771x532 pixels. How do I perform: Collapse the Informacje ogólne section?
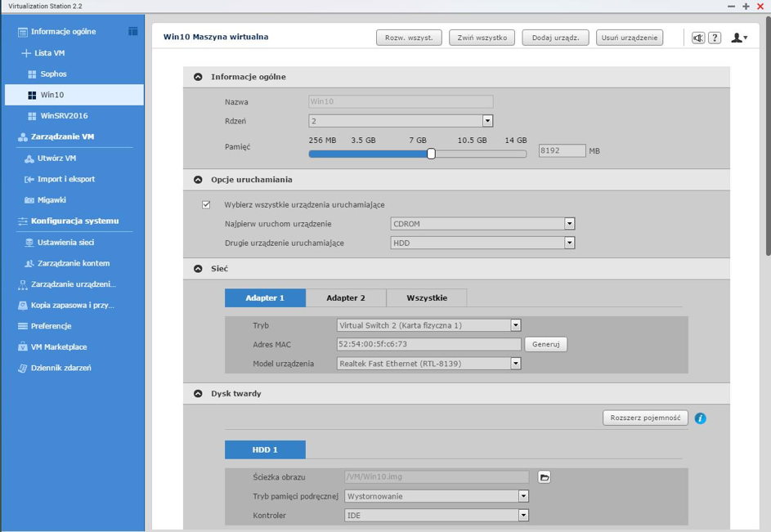tap(198, 77)
